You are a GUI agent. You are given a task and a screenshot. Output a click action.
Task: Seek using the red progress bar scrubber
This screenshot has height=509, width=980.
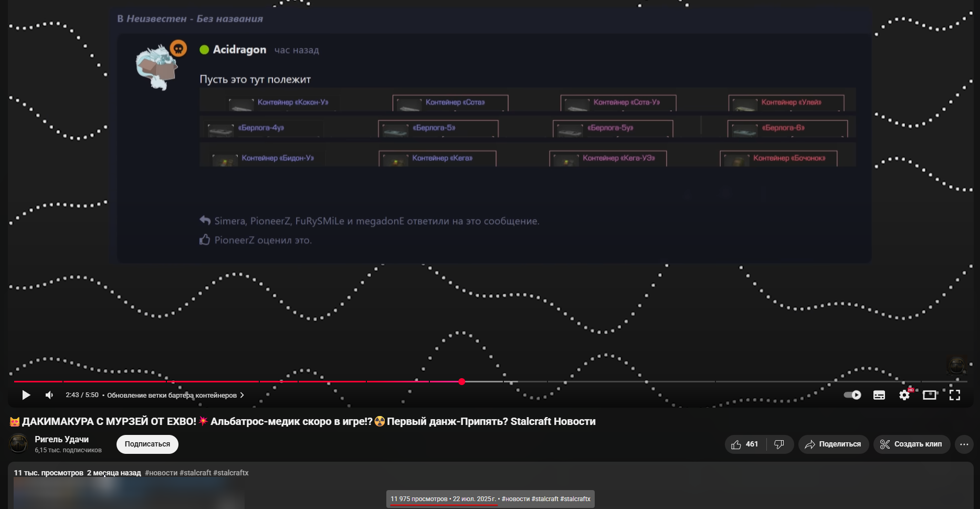click(461, 382)
